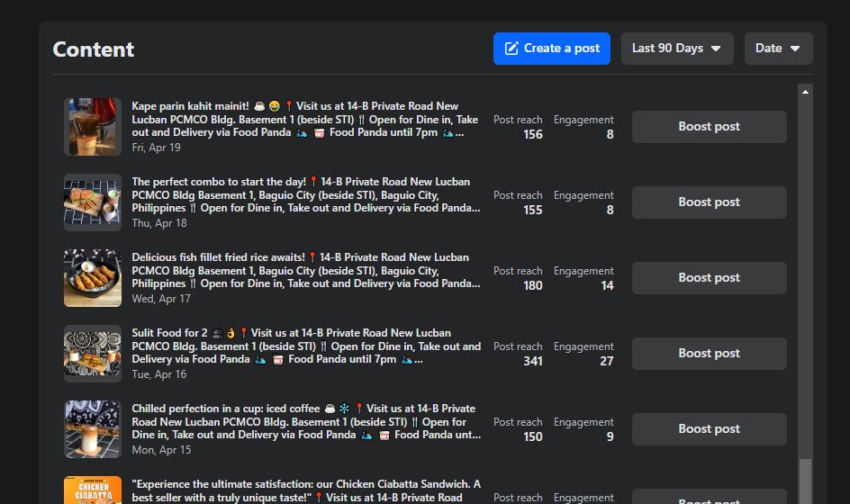Open 'Chilled perfection in a cup' post text
Viewport: 850px width, 504px height.
[306, 421]
